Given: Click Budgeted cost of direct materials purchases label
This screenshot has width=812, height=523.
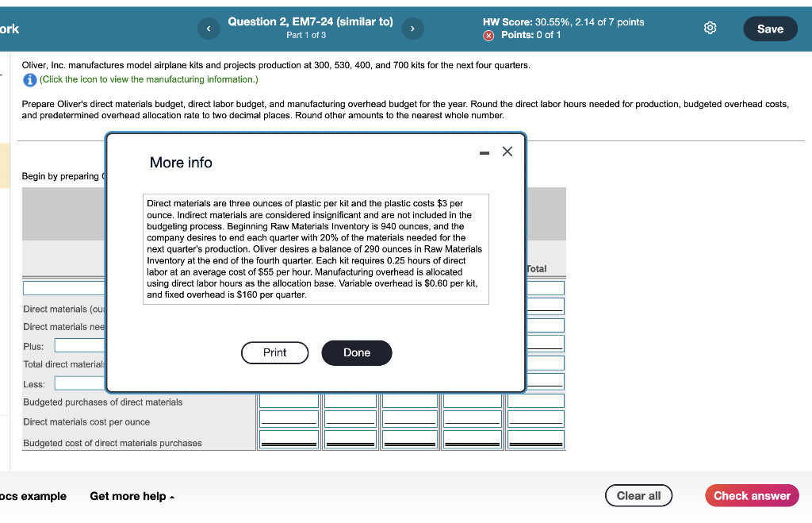Looking at the screenshot, I should pos(113,443).
